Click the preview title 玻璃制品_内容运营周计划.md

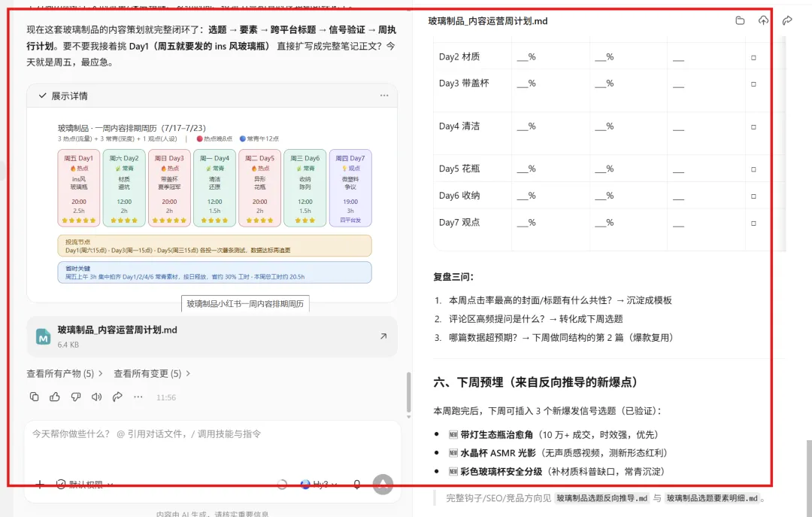[488, 21]
